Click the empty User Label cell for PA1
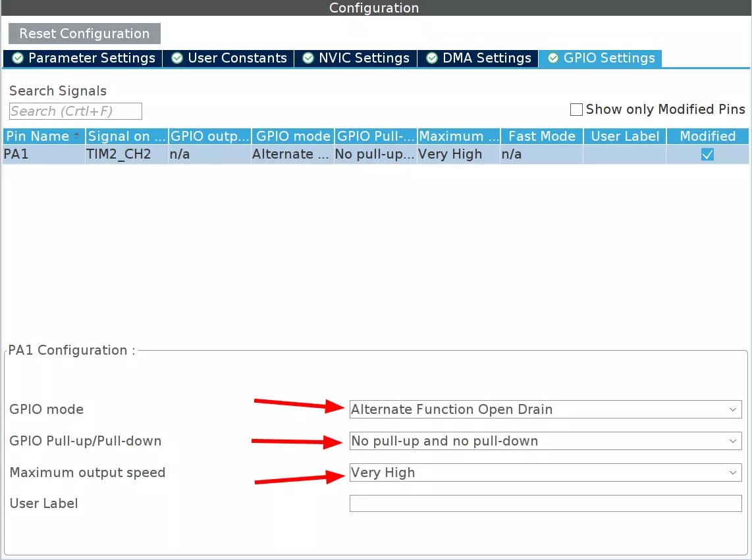 coord(624,155)
